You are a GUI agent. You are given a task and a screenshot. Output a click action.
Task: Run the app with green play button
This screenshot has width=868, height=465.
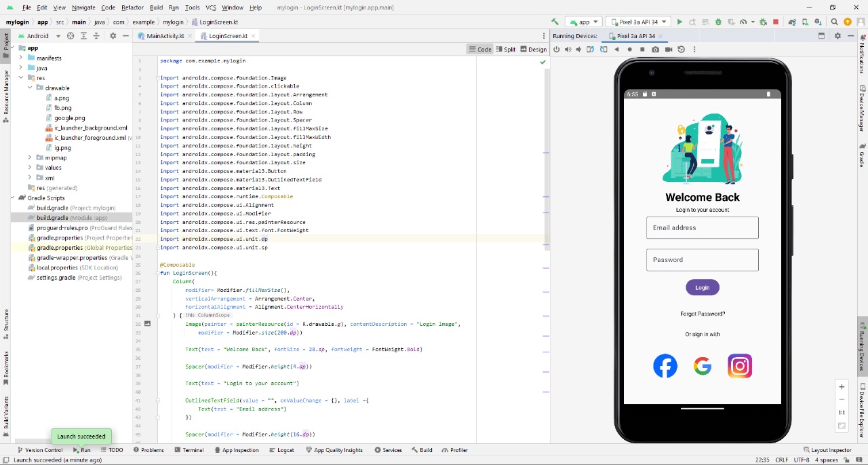coord(679,22)
